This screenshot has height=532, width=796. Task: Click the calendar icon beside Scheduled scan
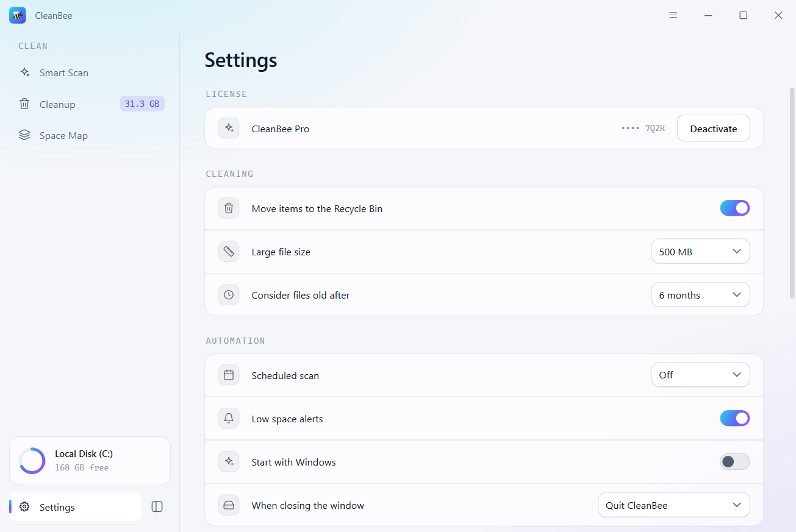(229, 375)
